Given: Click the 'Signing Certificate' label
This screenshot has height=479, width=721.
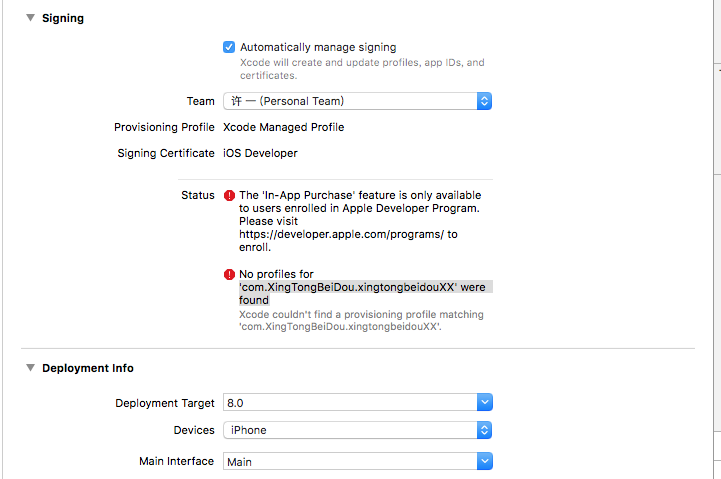Looking at the screenshot, I should [x=166, y=153].
